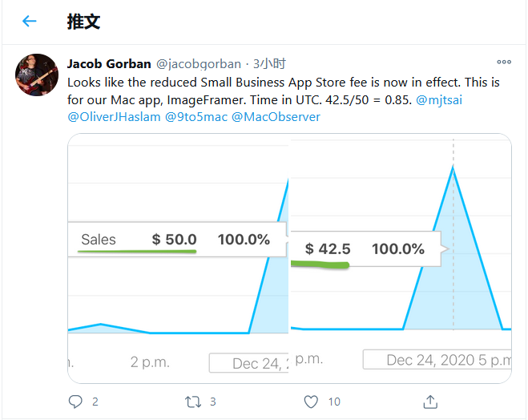Screen dimensions: 528x420
Task: Click the 推文 page heading
Action: (x=83, y=22)
